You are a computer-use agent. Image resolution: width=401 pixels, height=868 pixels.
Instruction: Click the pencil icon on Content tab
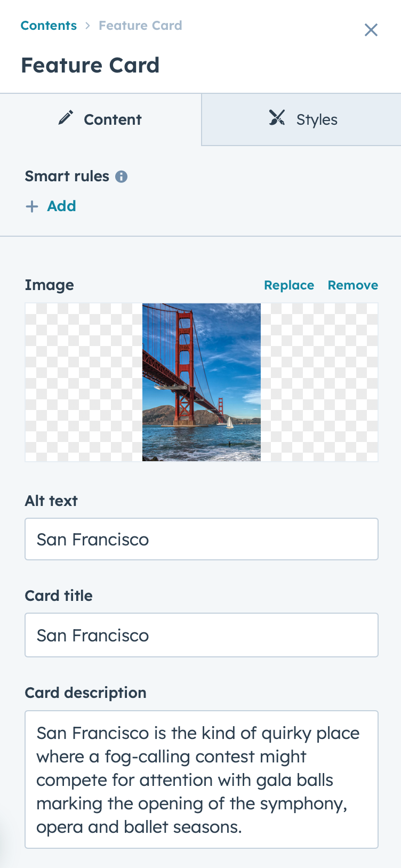(x=66, y=118)
